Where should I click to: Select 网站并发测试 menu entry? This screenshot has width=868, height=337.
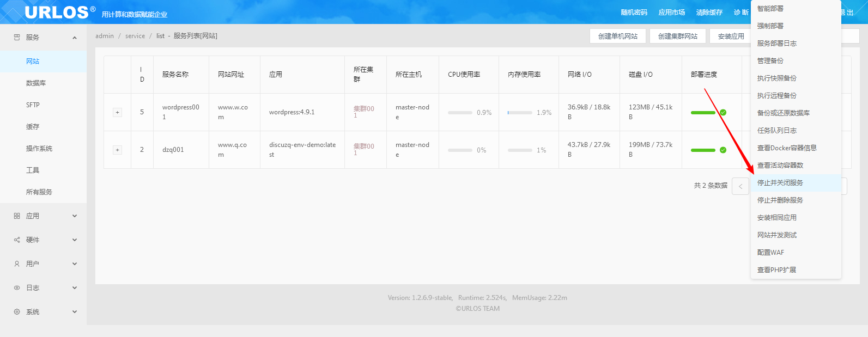[x=796, y=235]
